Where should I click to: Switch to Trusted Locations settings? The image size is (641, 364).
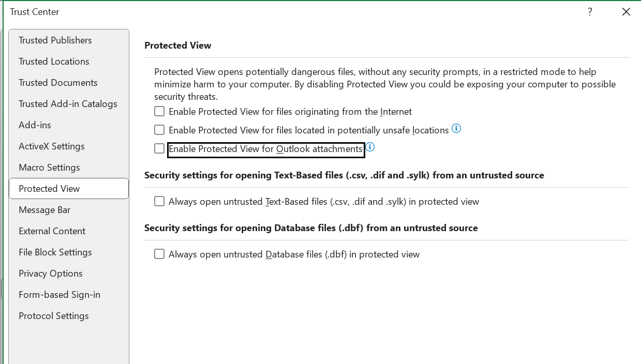coord(53,61)
